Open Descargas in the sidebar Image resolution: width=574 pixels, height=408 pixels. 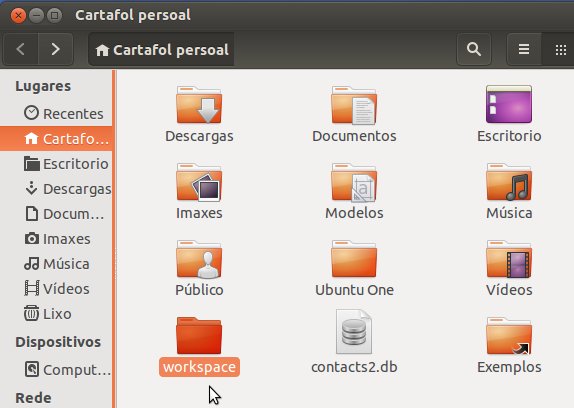(56, 189)
